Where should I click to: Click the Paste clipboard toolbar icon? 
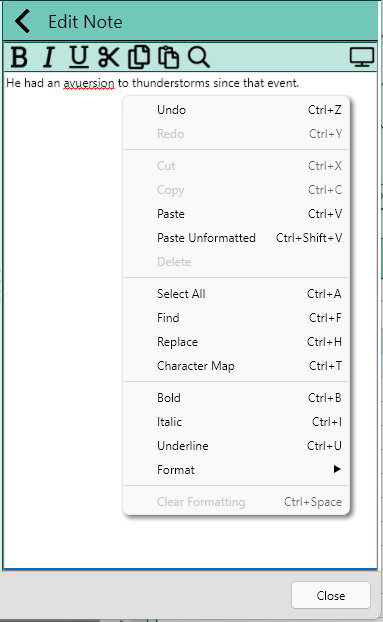(x=169, y=57)
